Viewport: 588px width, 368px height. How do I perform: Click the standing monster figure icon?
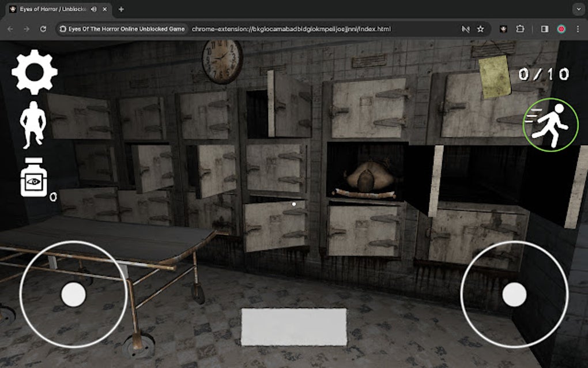tap(33, 125)
